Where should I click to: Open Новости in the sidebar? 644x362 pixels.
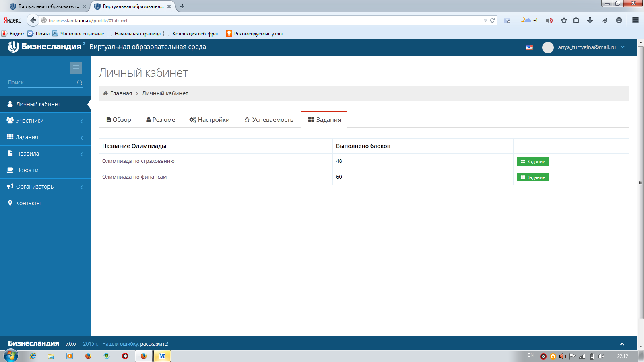point(45,170)
